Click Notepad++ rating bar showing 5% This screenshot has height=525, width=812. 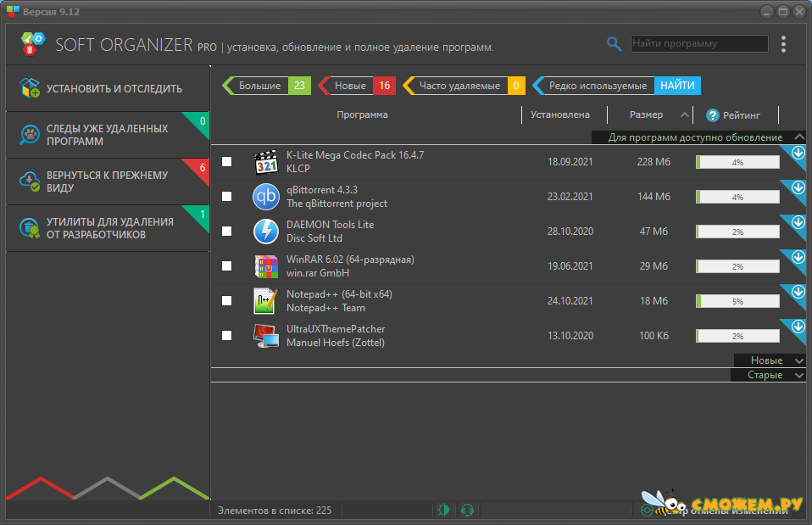pyautogui.click(x=737, y=301)
